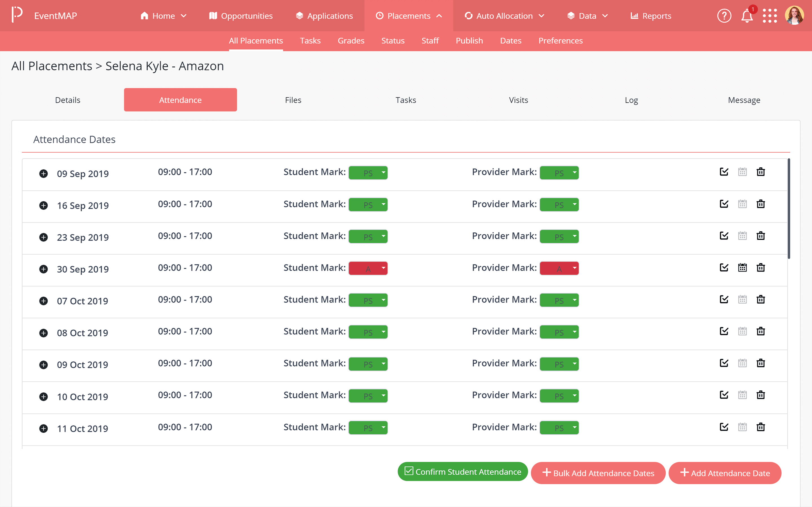The image size is (812, 507).
Task: Click calendar icon for 30 Sep 2019
Action: (x=742, y=268)
